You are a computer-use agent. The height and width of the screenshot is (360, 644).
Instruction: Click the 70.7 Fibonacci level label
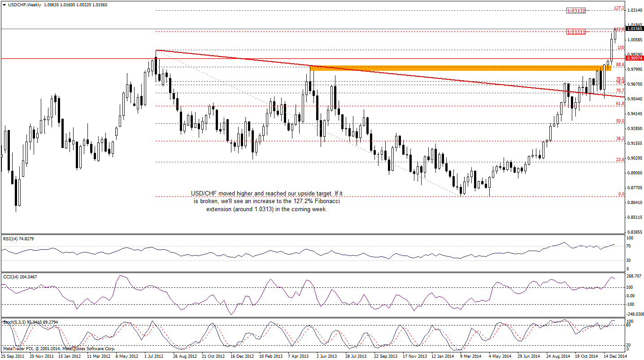[x=620, y=91]
